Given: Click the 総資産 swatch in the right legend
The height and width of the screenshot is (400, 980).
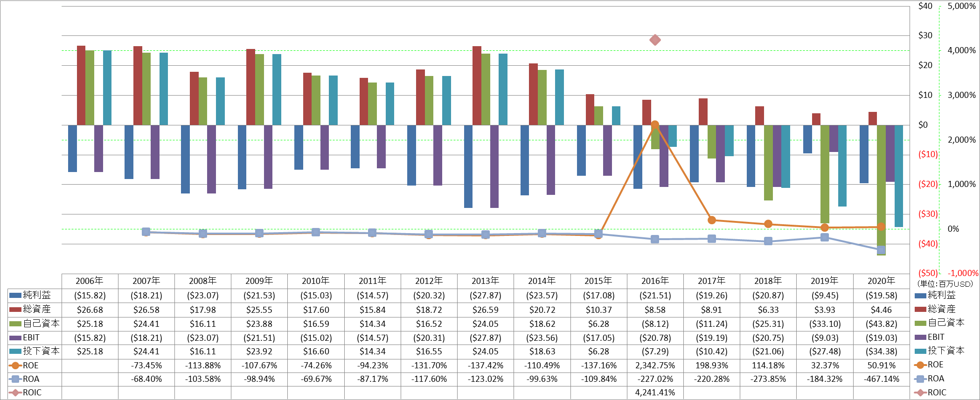Looking at the screenshot, I should point(920,309).
